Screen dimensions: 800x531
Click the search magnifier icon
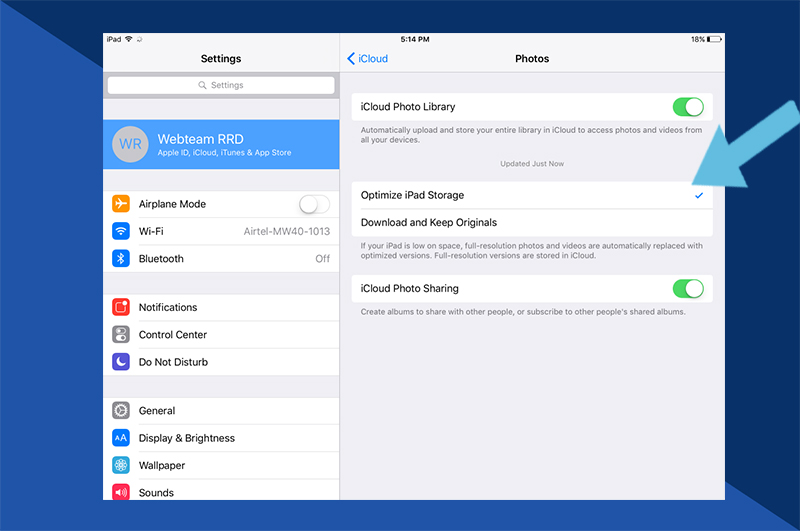[203, 85]
